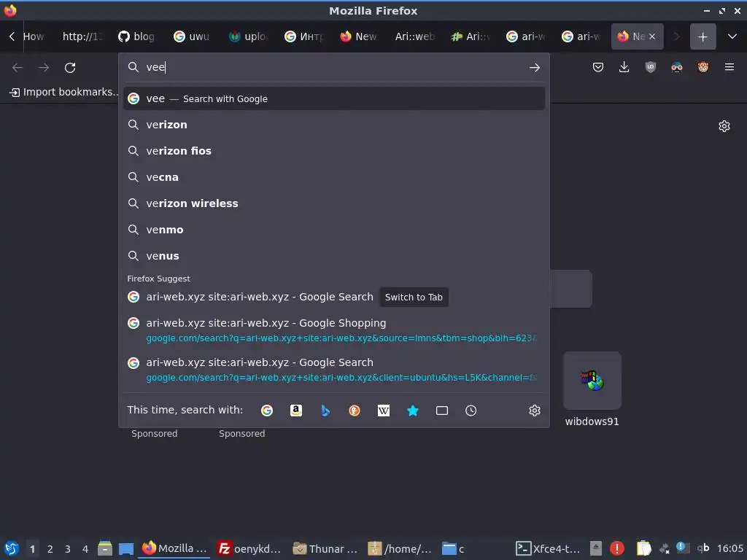Switch to the hash-icon Ari:: tab
Image resolution: width=747 pixels, height=560 pixels.
(470, 36)
